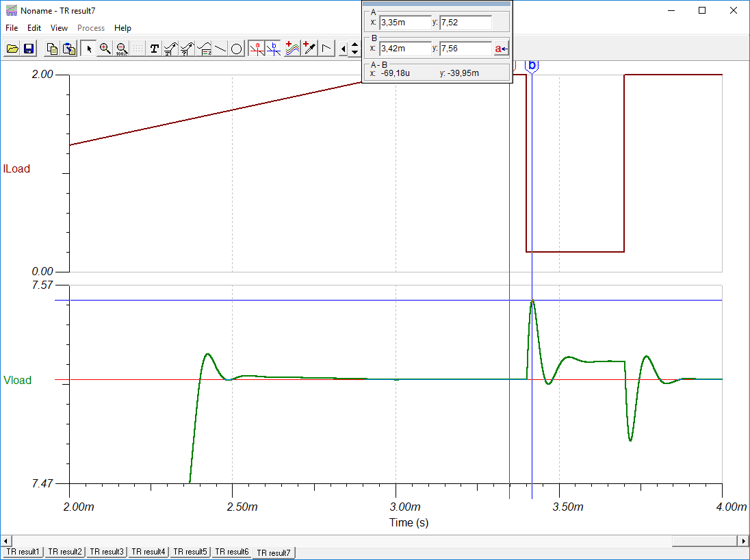Select the TR result7 tab
Image resolution: width=750 pixels, height=560 pixels.
274,553
